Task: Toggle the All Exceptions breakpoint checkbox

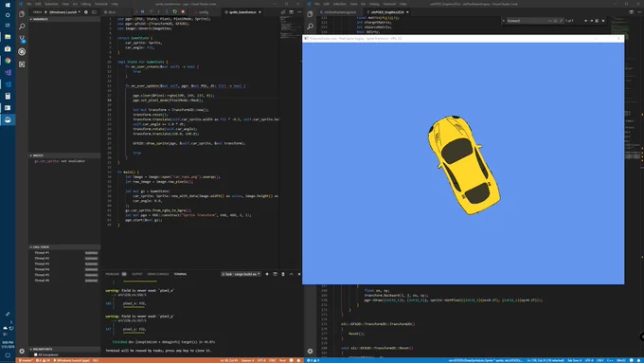Action: (36, 354)
